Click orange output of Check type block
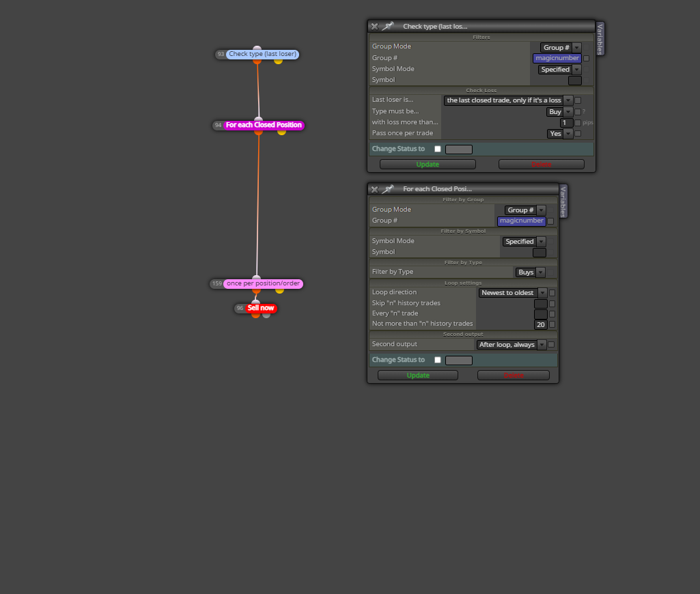This screenshot has height=594, width=700. (257, 61)
